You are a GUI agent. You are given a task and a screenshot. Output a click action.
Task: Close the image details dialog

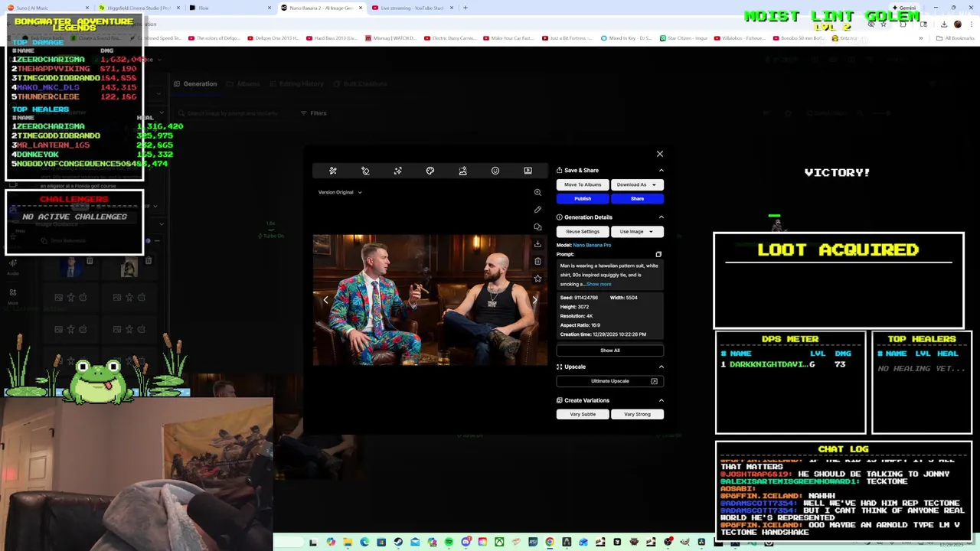(x=660, y=154)
